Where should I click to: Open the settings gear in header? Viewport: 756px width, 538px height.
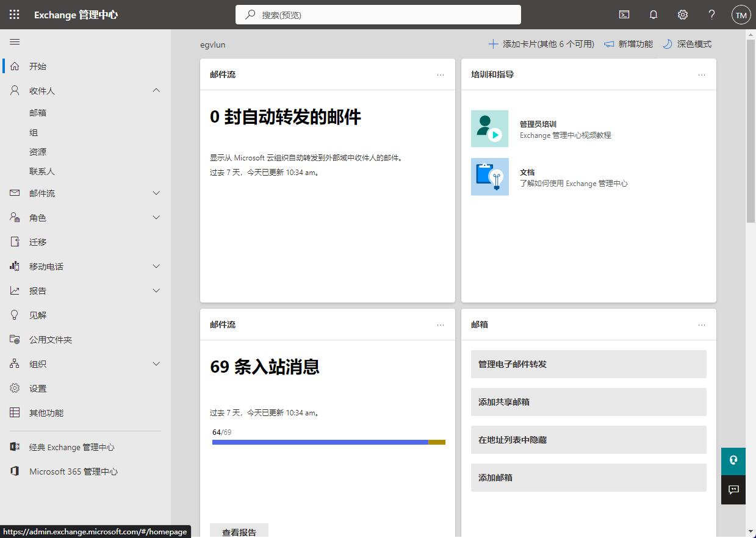pos(683,15)
